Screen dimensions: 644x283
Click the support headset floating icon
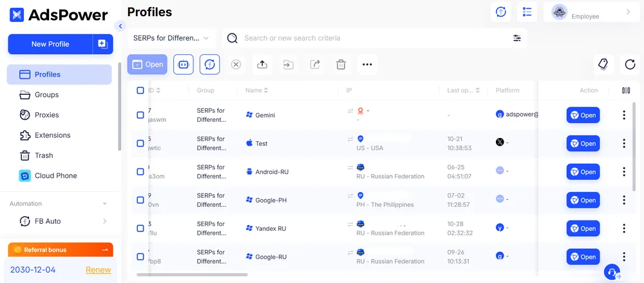[x=612, y=272]
